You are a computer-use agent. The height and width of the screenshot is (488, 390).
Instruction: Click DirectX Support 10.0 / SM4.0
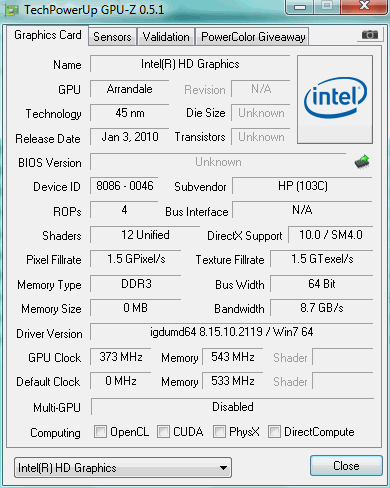[331, 235]
